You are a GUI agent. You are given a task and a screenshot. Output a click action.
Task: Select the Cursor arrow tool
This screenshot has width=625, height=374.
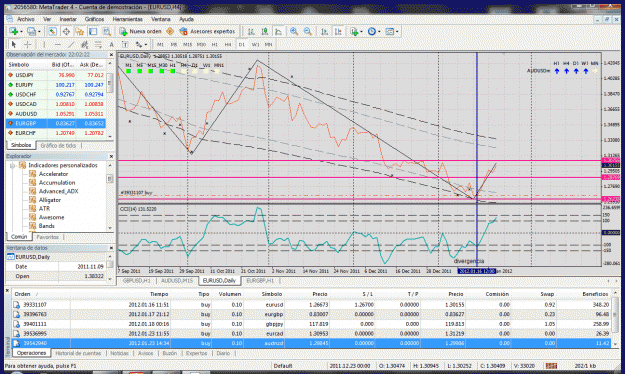14,44
